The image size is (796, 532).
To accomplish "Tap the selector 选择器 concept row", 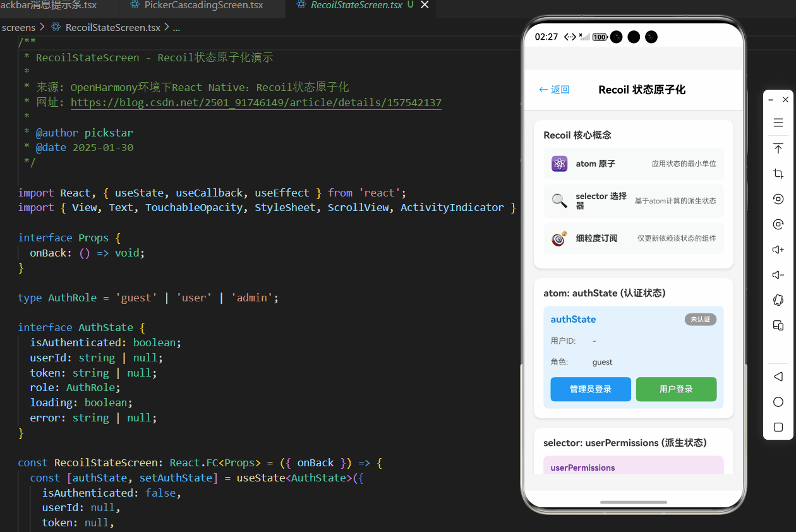I will pos(634,201).
